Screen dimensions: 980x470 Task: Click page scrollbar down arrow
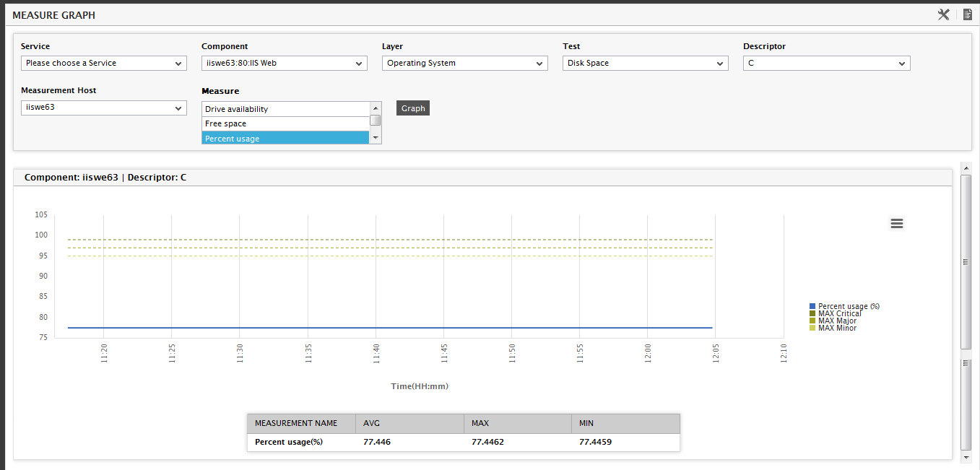coord(966,457)
